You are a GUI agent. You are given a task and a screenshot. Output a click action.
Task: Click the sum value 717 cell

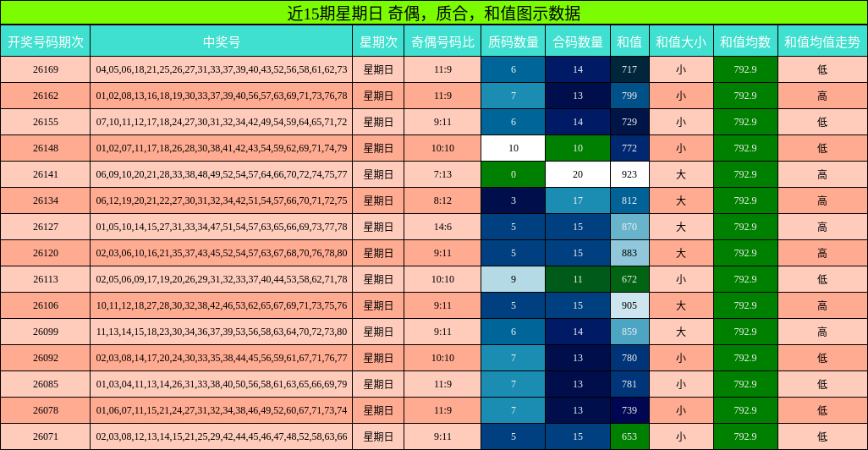click(x=629, y=69)
